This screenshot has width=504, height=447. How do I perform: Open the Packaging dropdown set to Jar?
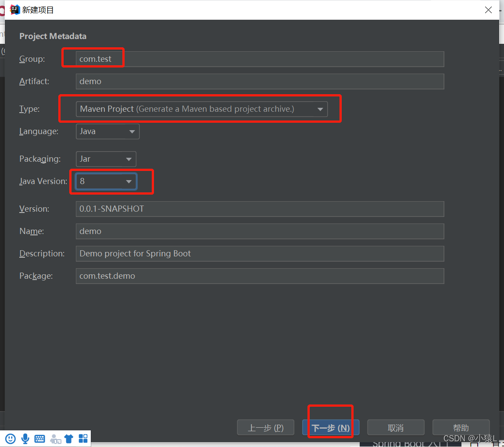tap(106, 159)
